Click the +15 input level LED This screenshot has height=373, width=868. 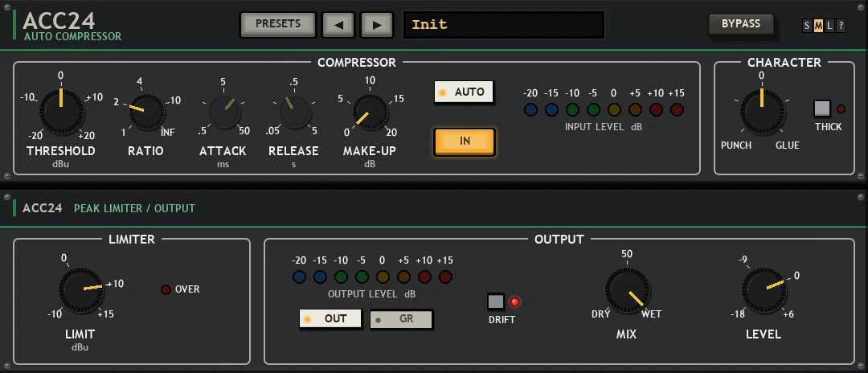pyautogui.click(x=677, y=109)
